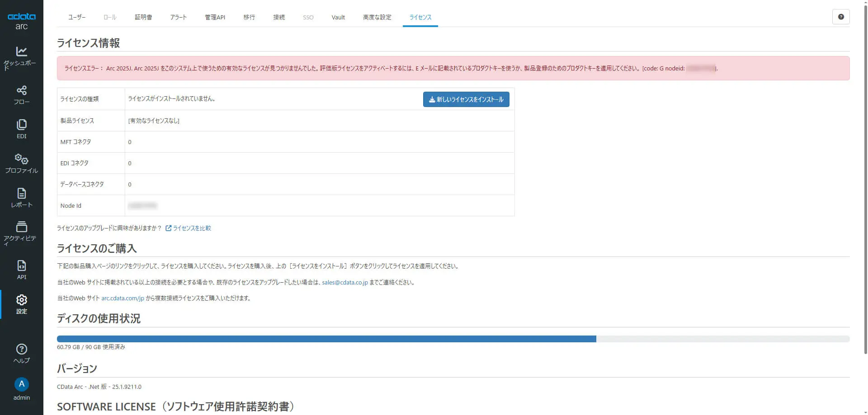
Task: Switch to the 高度な設定 tab
Action: click(377, 17)
